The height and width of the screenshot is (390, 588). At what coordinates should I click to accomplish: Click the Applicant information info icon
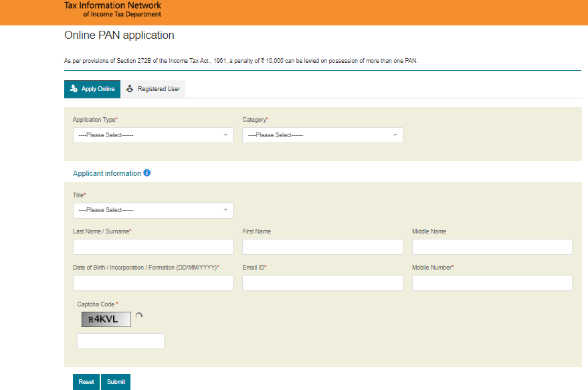(147, 173)
